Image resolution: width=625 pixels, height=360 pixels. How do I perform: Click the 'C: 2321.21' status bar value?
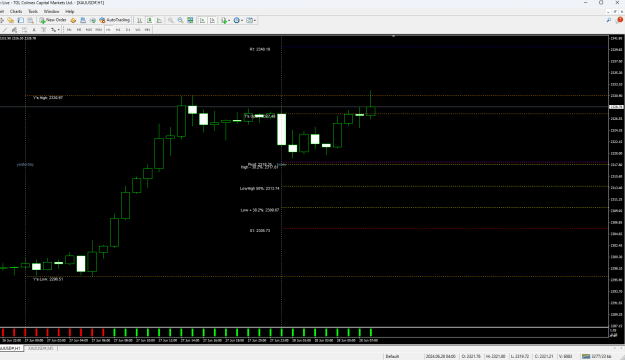pyautogui.click(x=544, y=356)
